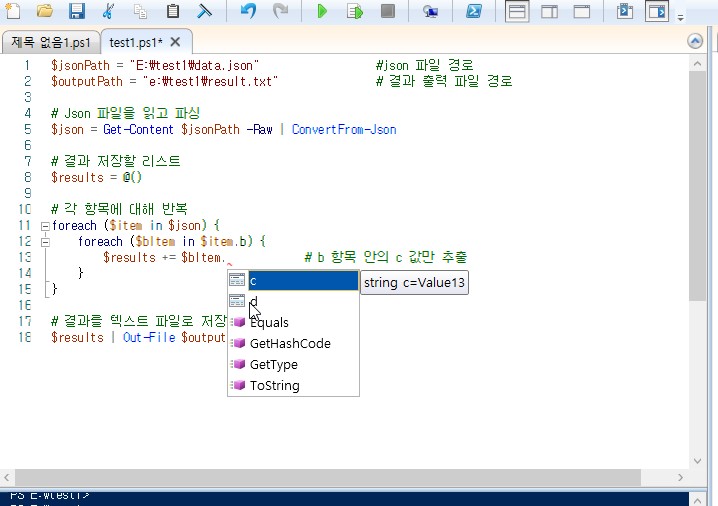
Task: Run script with the green play button
Action: tap(322, 11)
